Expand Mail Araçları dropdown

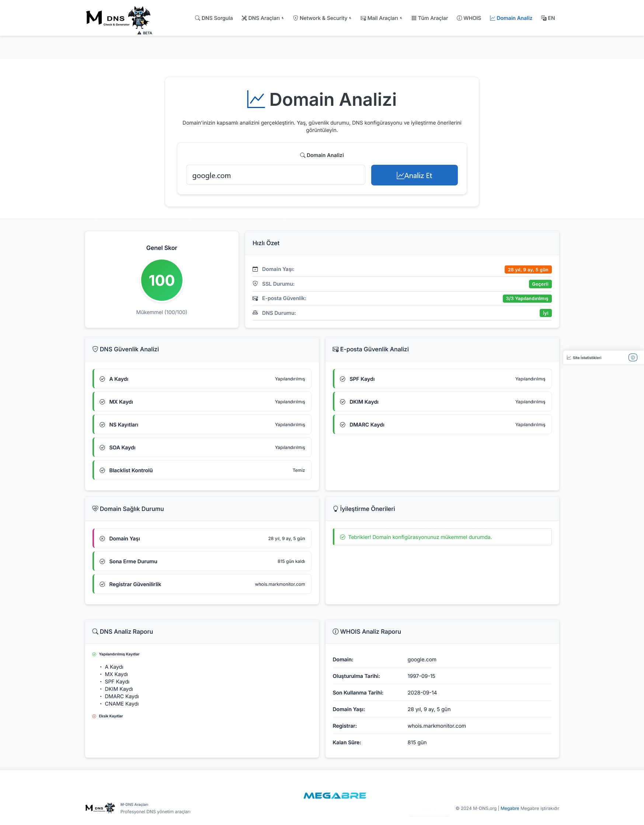click(x=381, y=18)
